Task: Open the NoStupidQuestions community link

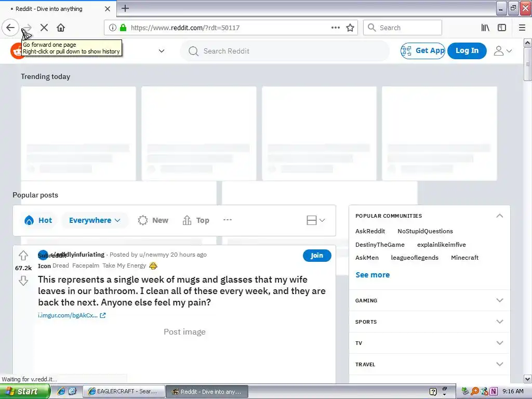Action: tap(425, 231)
